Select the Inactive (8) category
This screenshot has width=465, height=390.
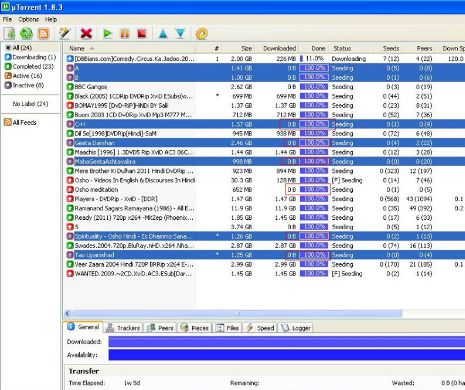tap(24, 85)
